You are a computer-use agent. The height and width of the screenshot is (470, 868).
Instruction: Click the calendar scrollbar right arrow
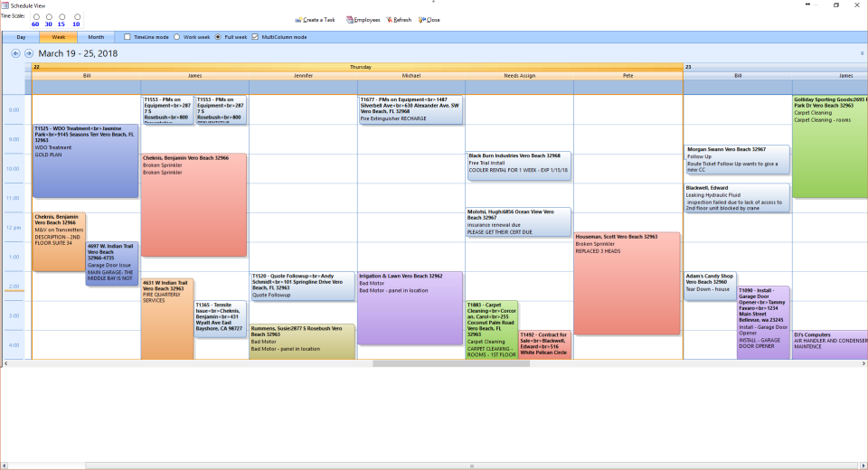(x=863, y=363)
